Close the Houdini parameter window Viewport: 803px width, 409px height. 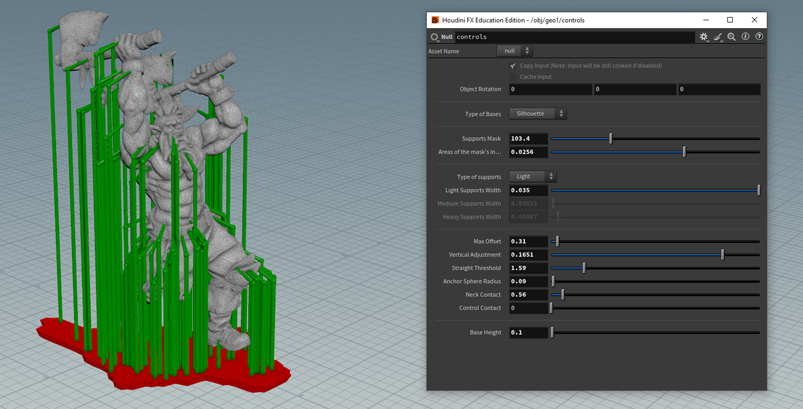754,20
